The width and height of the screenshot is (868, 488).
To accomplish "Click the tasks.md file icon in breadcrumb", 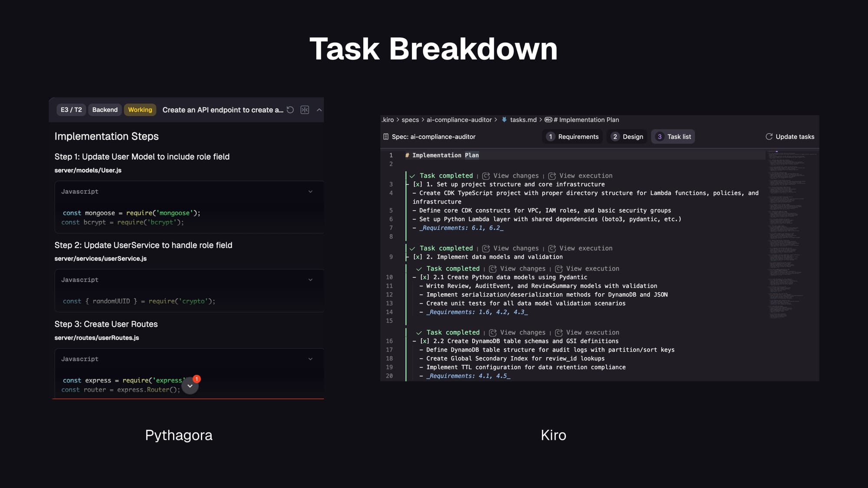I will 504,120.
